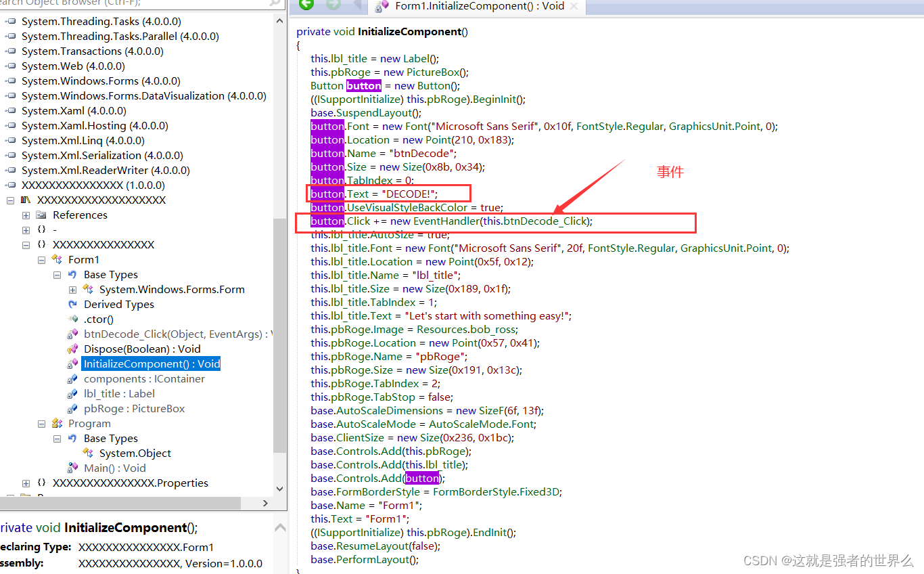Image resolution: width=924 pixels, height=574 pixels.
Task: Follow the PerformLayout method link in code
Action: click(x=373, y=560)
